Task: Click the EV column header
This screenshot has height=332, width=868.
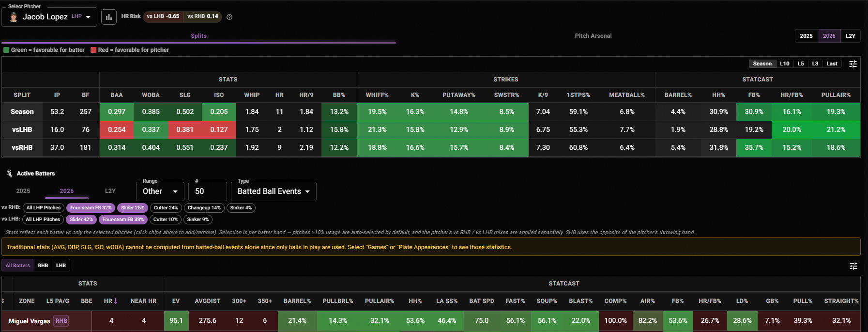Action: pos(176,301)
